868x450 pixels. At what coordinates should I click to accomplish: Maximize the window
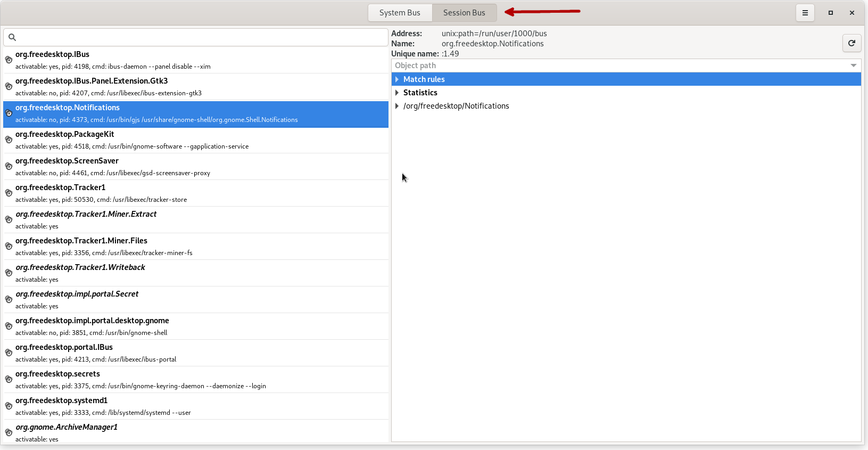point(830,13)
